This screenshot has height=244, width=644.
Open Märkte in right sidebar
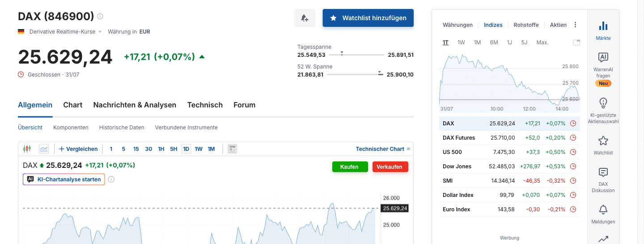[603, 30]
